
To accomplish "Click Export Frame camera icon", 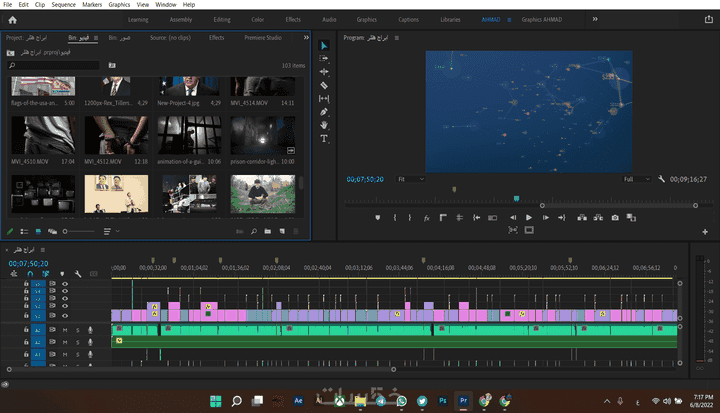I will coord(615,217).
